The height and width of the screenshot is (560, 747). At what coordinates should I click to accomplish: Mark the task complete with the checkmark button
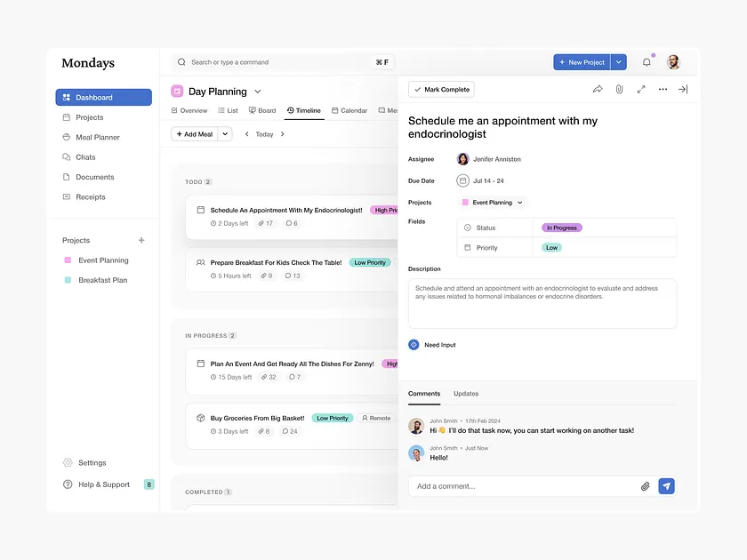click(440, 89)
